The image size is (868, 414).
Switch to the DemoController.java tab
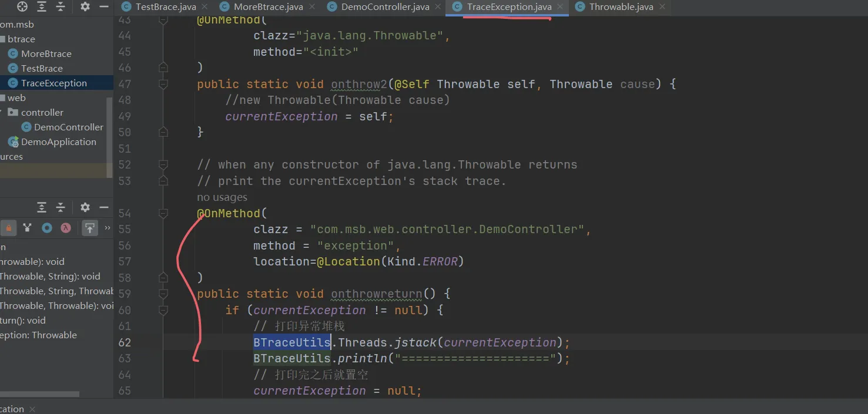coord(385,7)
